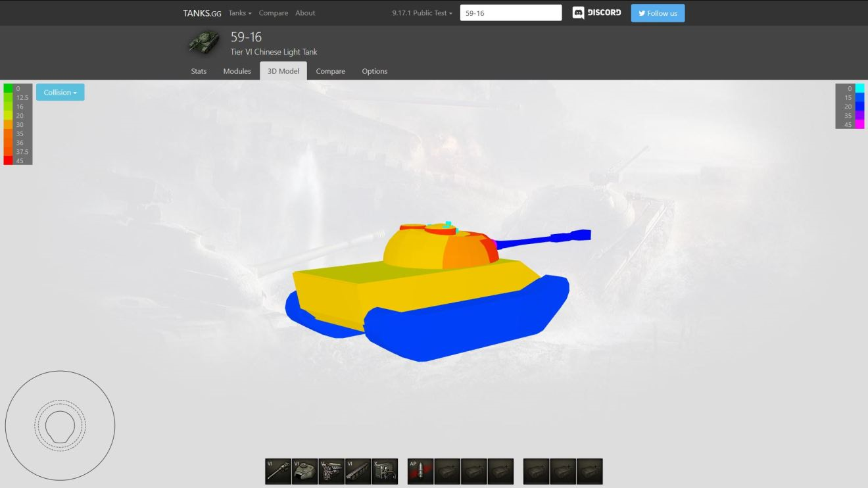Open the 9.17.1 Public Test version dropdown

(x=422, y=13)
